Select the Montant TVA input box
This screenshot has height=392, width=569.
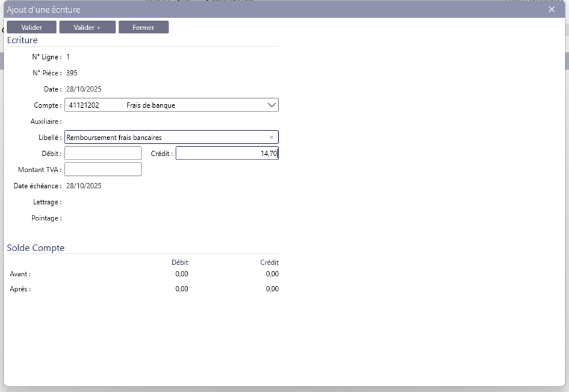[103, 169]
